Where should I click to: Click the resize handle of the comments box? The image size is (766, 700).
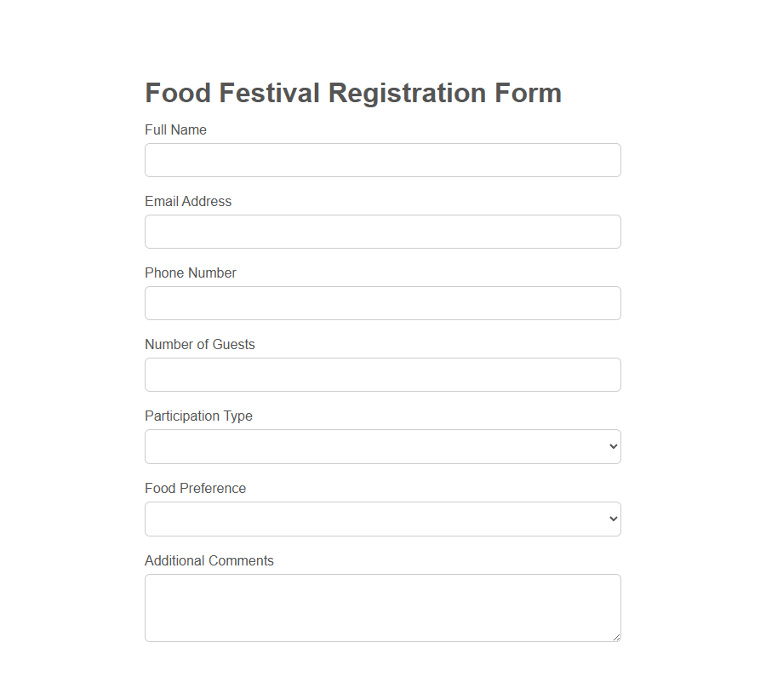(x=616, y=635)
